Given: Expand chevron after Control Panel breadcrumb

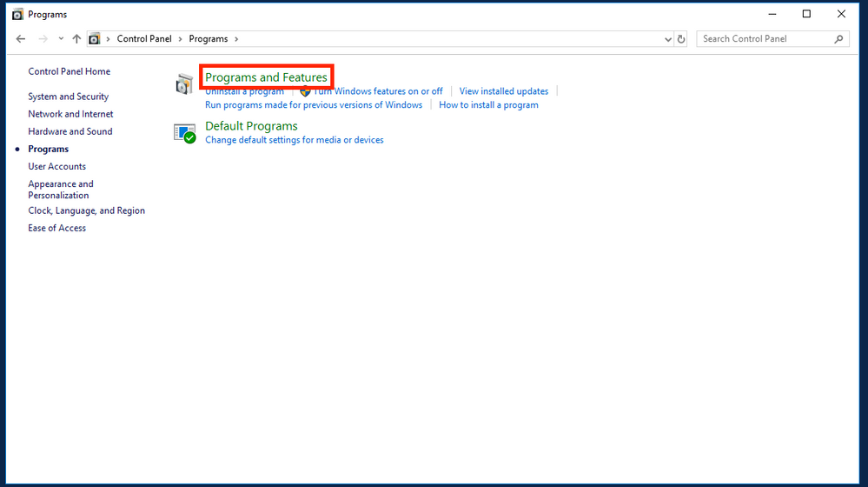Looking at the screenshot, I should (x=180, y=39).
